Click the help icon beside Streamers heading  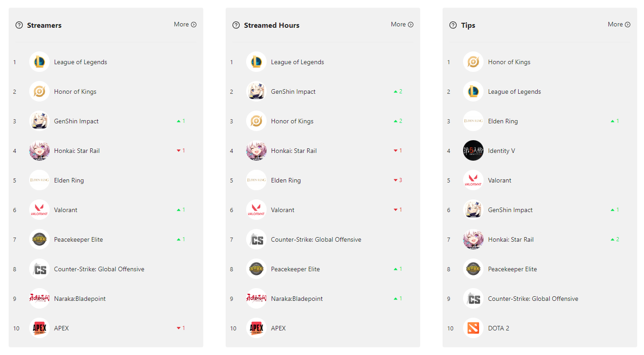(19, 25)
